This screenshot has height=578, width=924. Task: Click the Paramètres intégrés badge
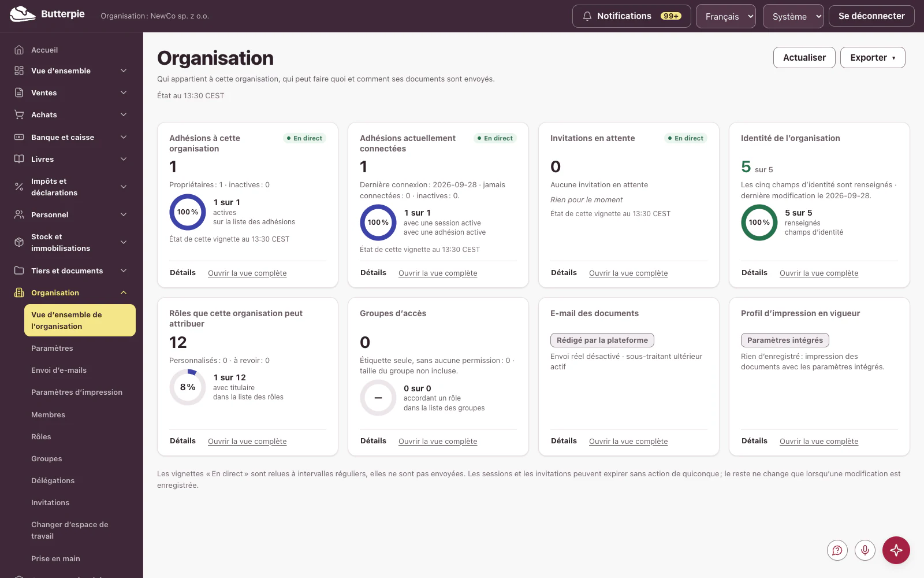coord(785,340)
